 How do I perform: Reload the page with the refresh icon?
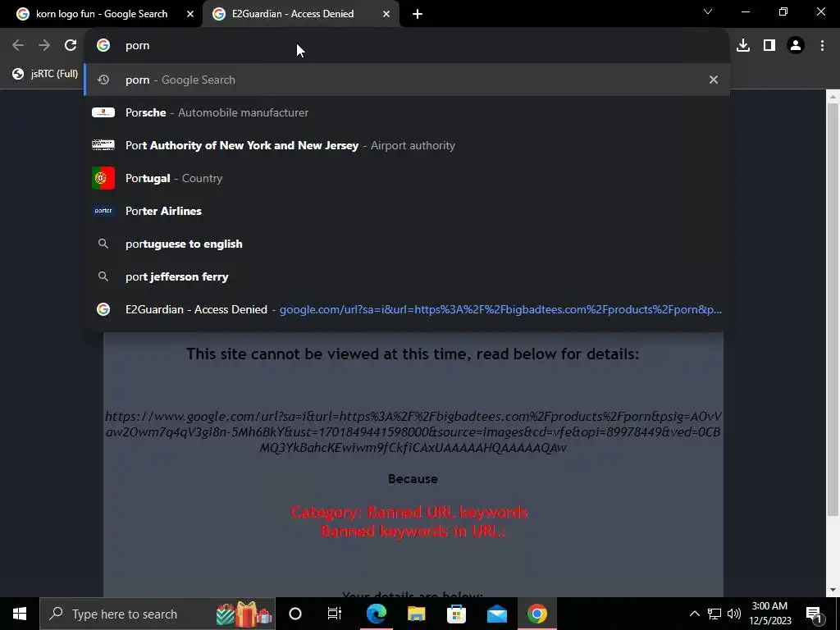[71, 46]
